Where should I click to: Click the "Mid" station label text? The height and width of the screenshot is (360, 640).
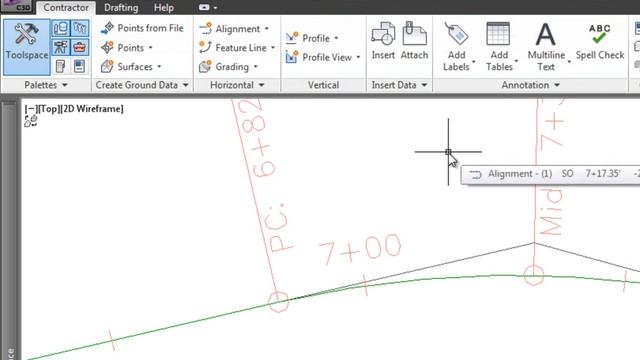(x=551, y=212)
